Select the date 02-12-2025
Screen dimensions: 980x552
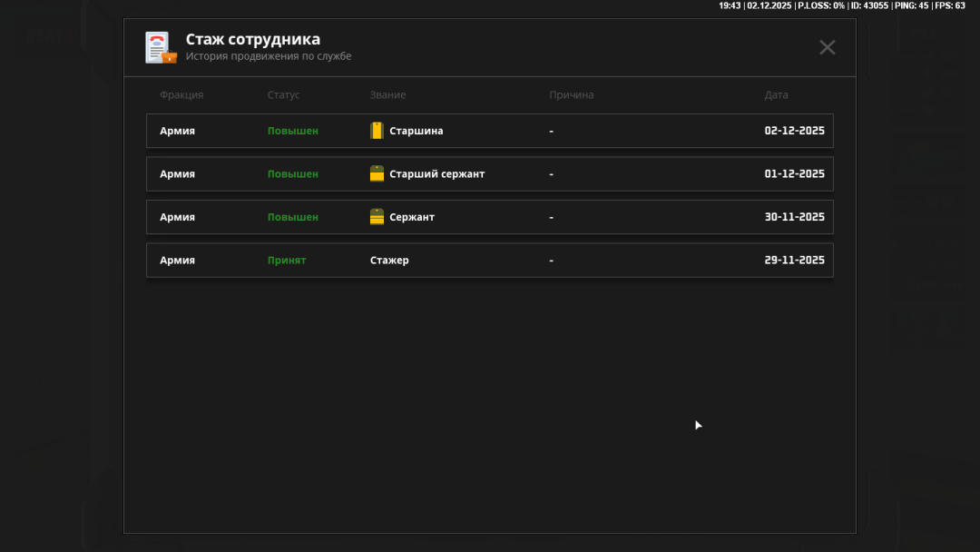pyautogui.click(x=794, y=131)
